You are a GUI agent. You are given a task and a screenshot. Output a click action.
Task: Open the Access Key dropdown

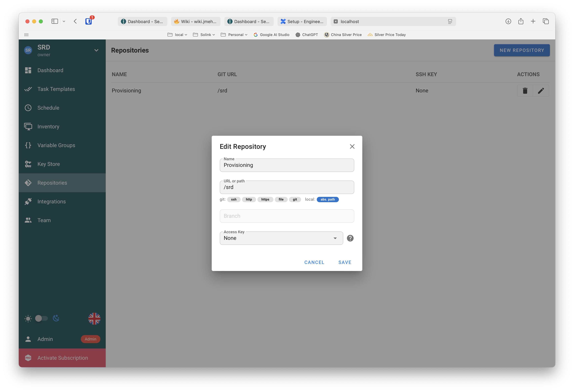click(x=281, y=238)
